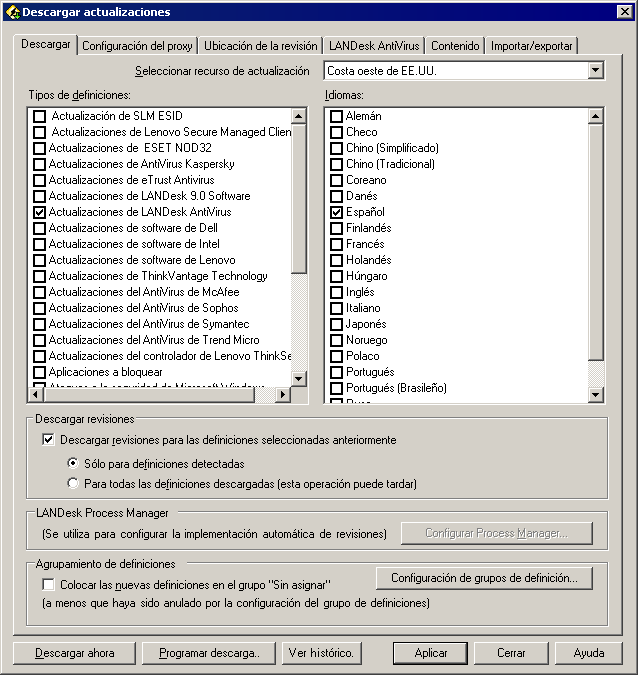Tick Actualizaciones de ESET NOD32
Viewport: 638px width, 675px height.
pos(39,148)
